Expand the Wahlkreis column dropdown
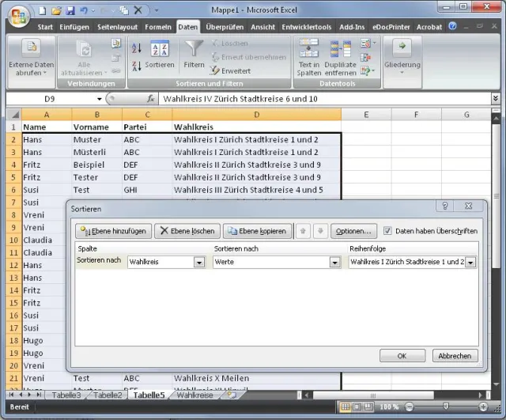Image resolution: width=506 pixels, height=420 pixels. click(x=199, y=262)
